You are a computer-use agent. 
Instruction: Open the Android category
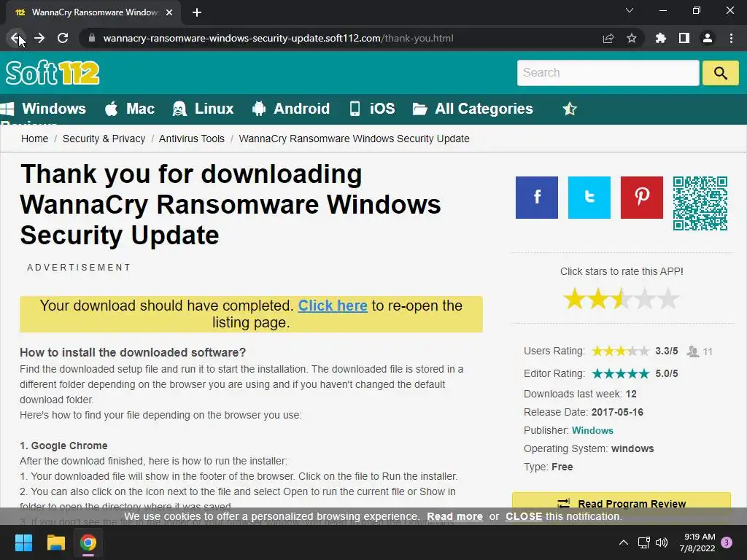click(291, 109)
